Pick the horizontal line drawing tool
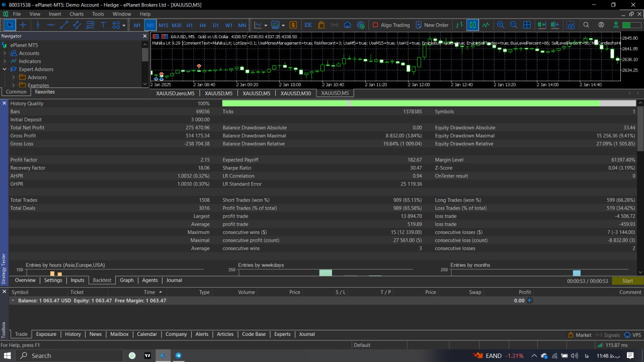 click(51, 25)
